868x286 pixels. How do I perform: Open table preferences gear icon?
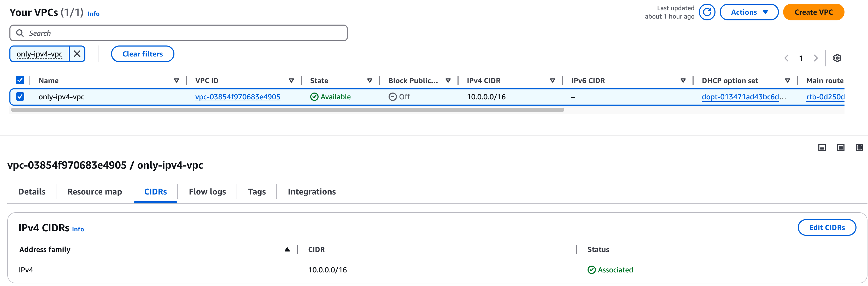click(x=837, y=58)
